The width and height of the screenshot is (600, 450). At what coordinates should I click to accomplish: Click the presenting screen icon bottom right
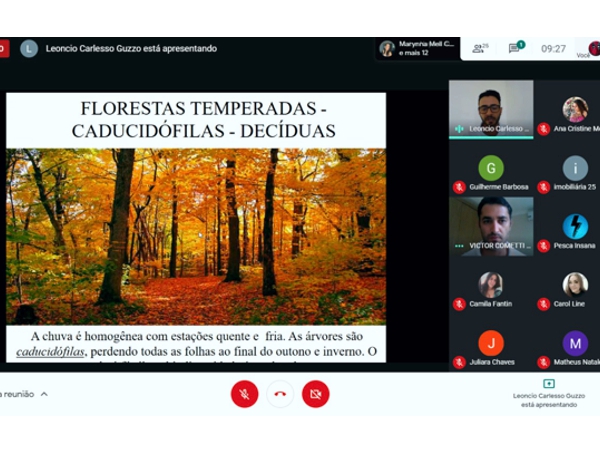[549, 383]
